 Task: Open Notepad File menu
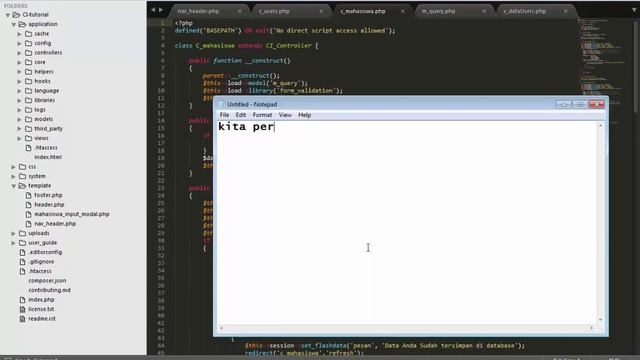[224, 115]
